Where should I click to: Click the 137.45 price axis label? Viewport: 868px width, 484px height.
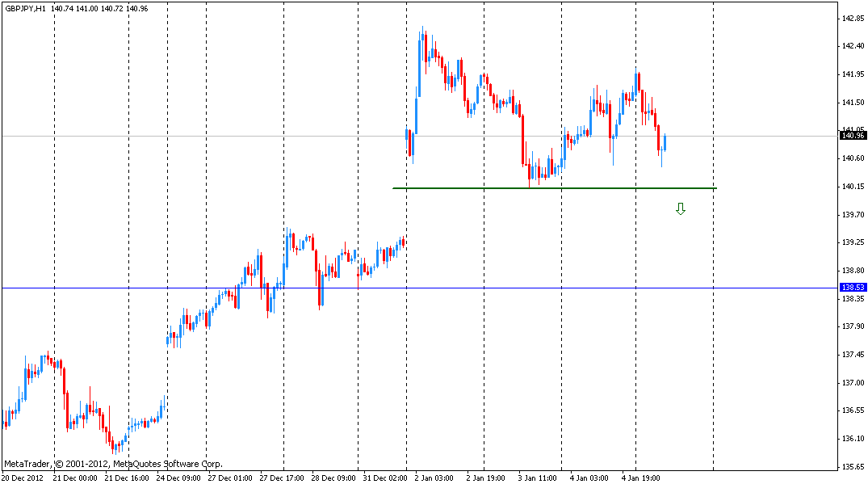pyautogui.click(x=853, y=355)
